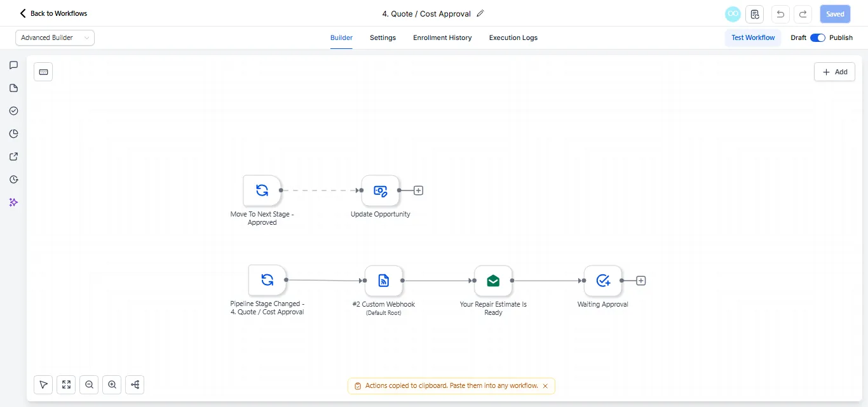Redo the last change
This screenshot has width=868, height=407.
pyautogui.click(x=803, y=14)
